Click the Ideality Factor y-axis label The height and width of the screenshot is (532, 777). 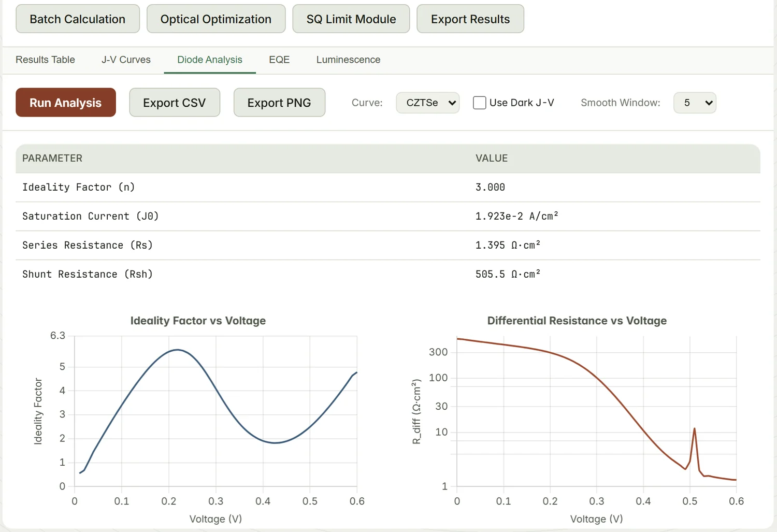[38, 411]
